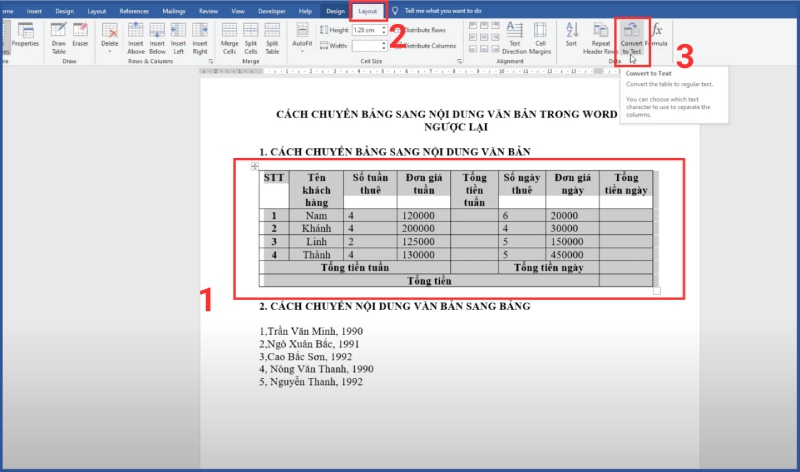Click Merge Cells
The image size is (800, 472).
pos(229,38)
